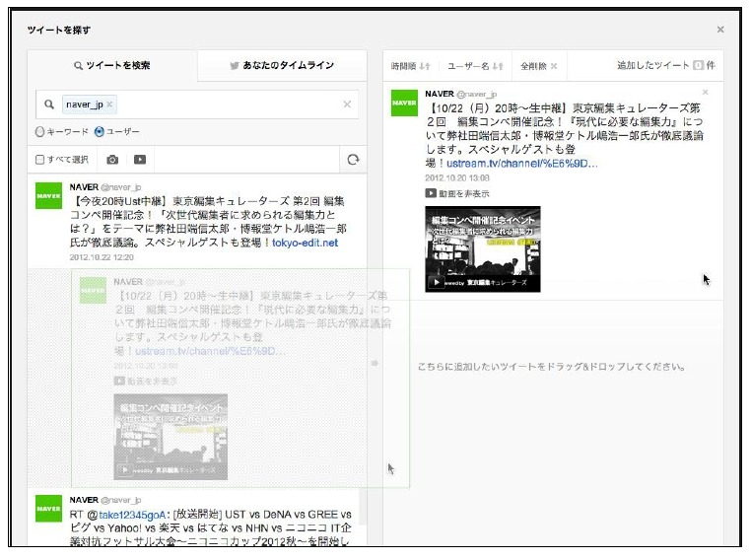751x560 pixels.
Task: Click NAVER avatar on the RT tweet
Action: point(49,509)
